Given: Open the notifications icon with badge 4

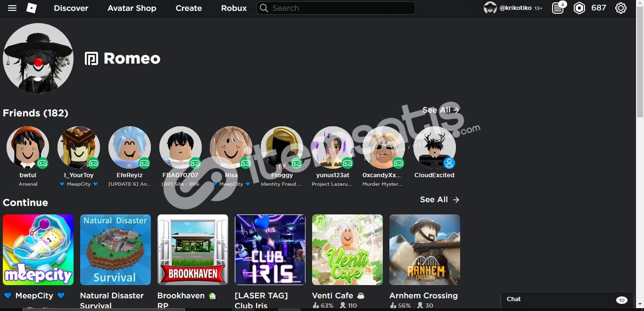Looking at the screenshot, I should coord(558,8).
